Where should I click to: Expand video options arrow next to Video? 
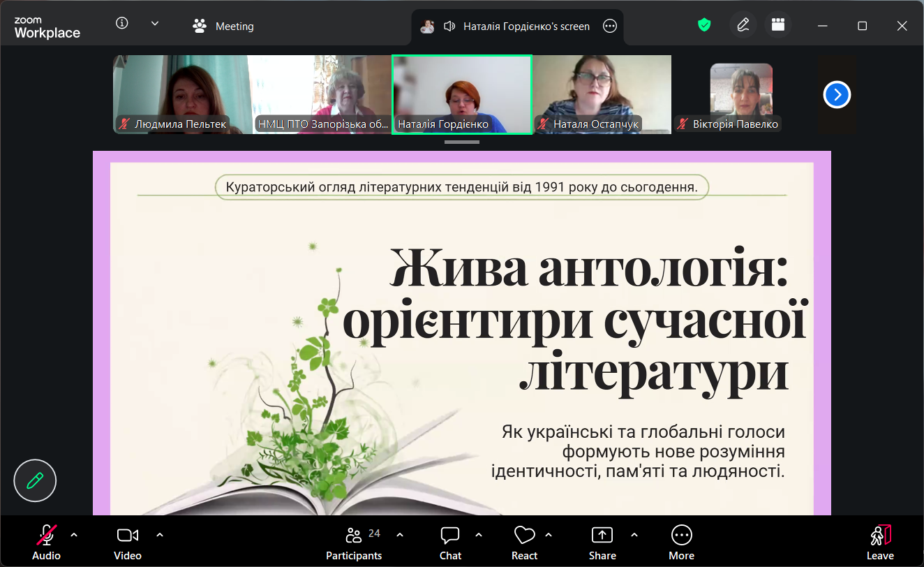(160, 535)
